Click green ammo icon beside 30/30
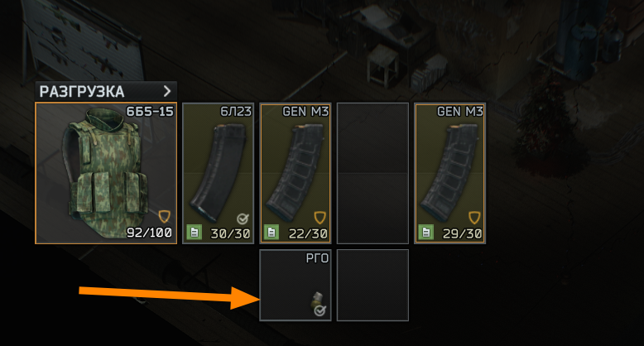Image resolution: width=644 pixels, height=346 pixels. click(x=195, y=232)
